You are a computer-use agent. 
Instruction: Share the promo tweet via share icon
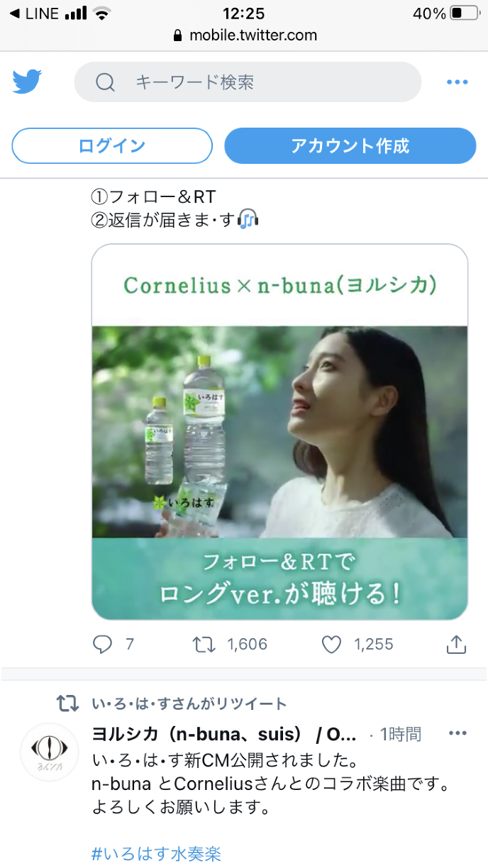tap(456, 644)
